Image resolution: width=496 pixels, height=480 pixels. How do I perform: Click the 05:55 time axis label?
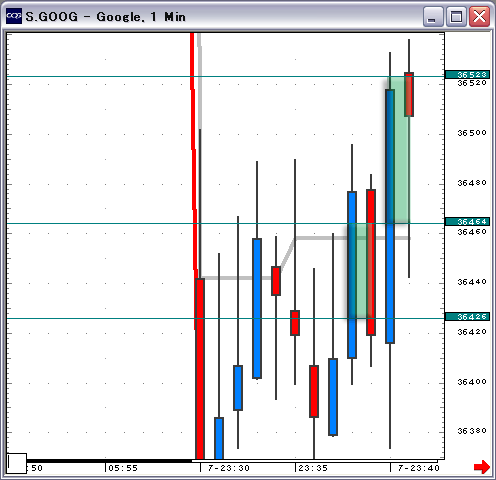123,468
